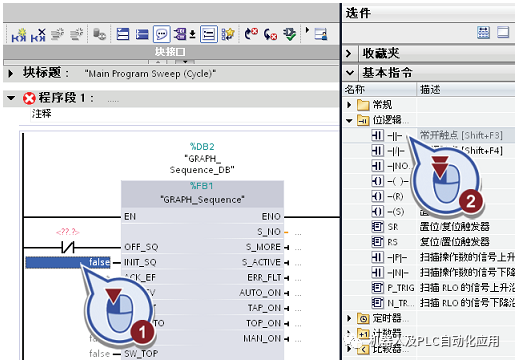
Task: Click the favorites star icon in toolbar
Action: click(x=228, y=34)
